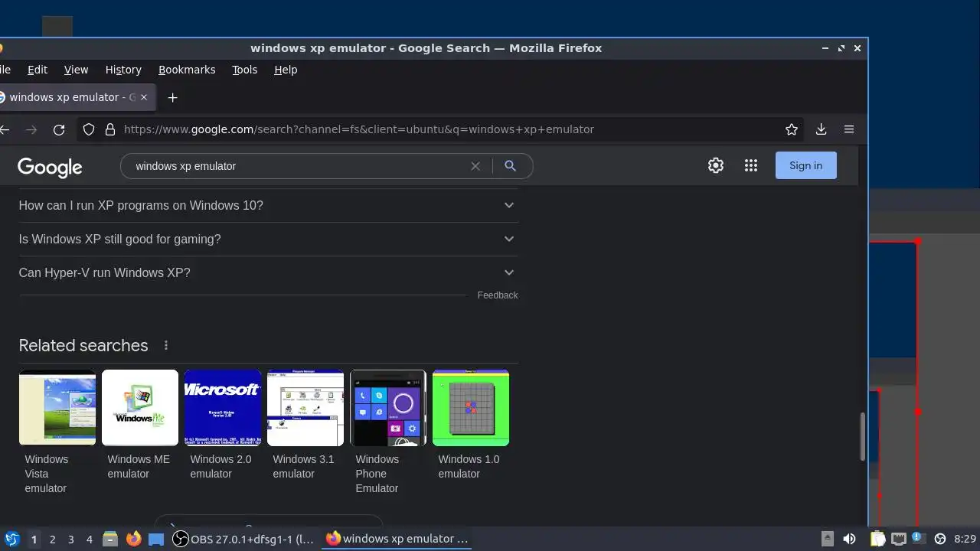
Task: Open the Windows 1.0 emulator thumbnail
Action: pyautogui.click(x=471, y=408)
